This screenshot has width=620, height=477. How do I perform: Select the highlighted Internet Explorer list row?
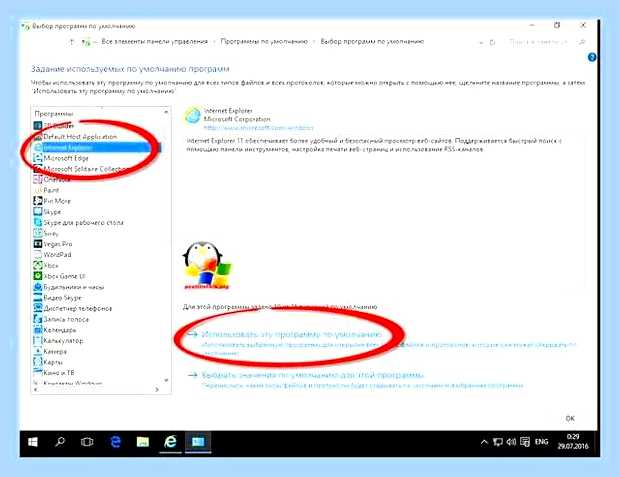point(97,148)
